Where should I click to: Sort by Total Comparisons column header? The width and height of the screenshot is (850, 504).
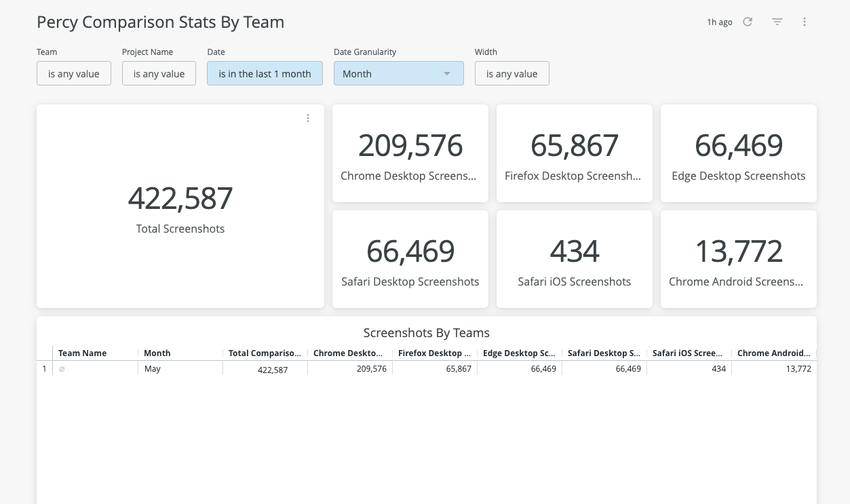click(265, 353)
